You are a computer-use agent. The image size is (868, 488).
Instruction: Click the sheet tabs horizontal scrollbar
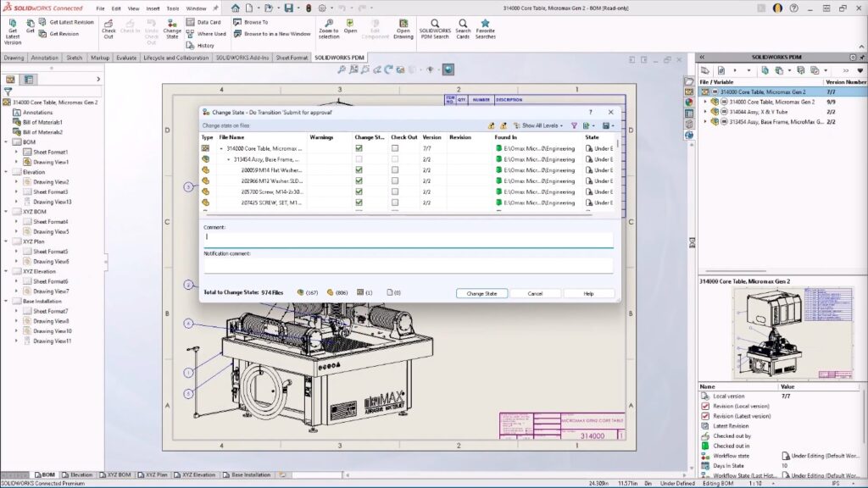pyautogui.click(x=515, y=474)
